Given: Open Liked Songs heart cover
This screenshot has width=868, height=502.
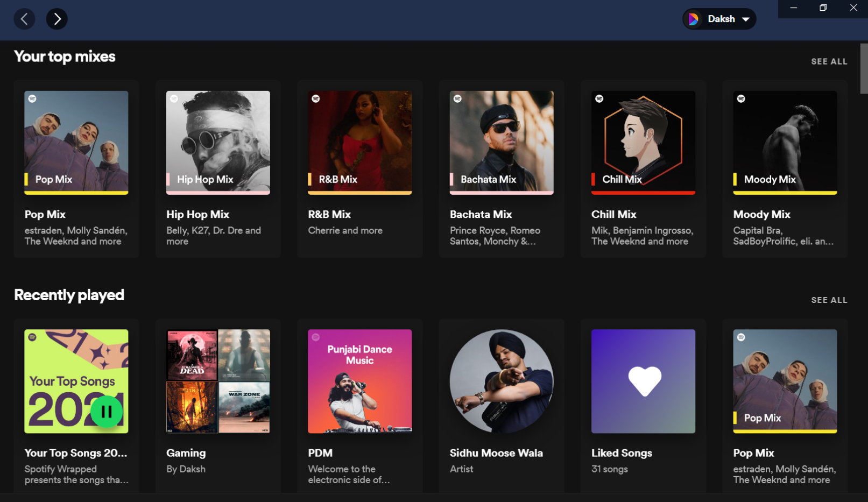Looking at the screenshot, I should pyautogui.click(x=643, y=381).
